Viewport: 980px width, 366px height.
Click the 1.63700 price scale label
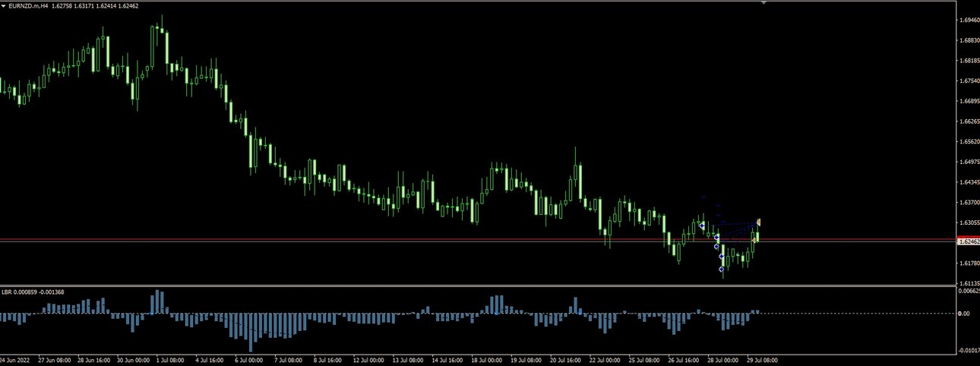click(x=969, y=203)
